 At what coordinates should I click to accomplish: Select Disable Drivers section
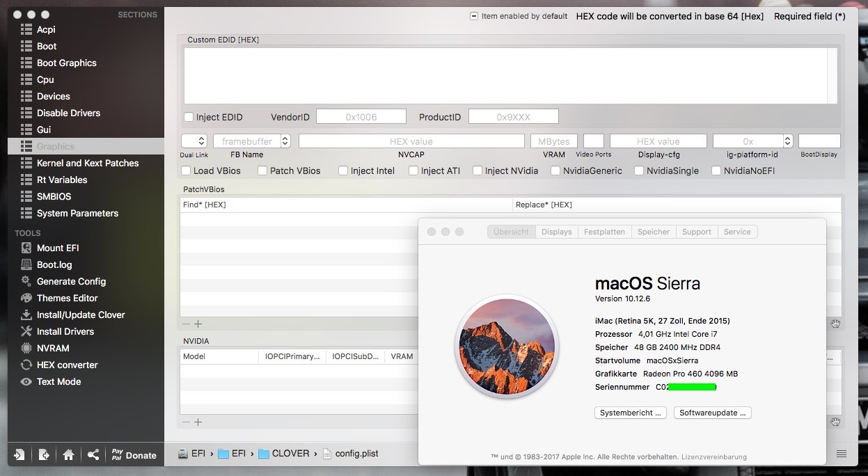[x=68, y=113]
